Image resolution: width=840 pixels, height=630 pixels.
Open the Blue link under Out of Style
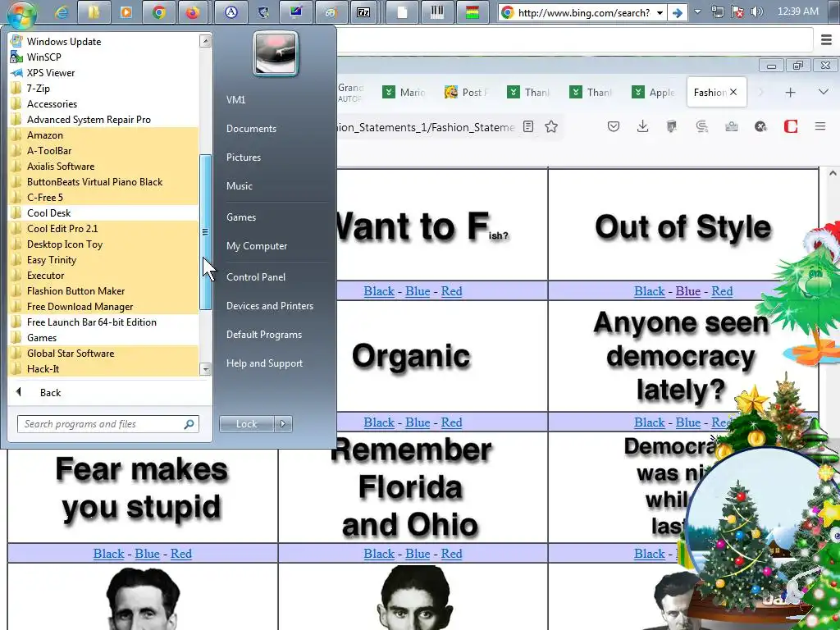click(688, 291)
